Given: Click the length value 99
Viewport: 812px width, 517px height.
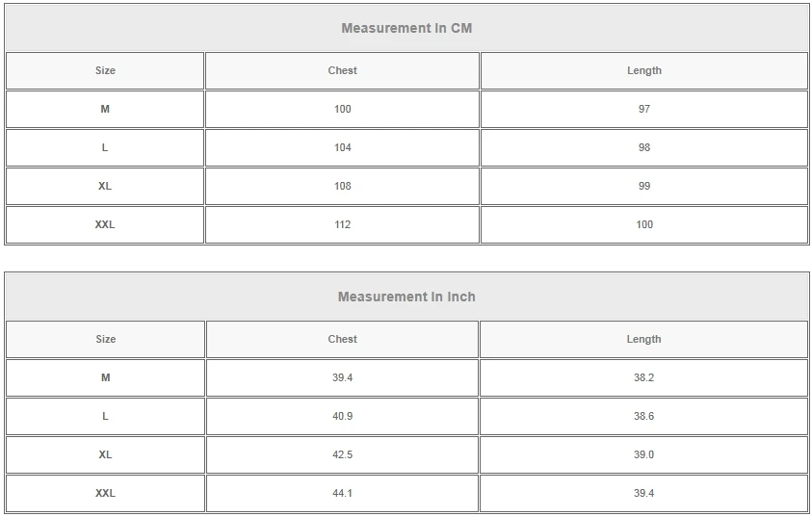Looking at the screenshot, I should [x=643, y=186].
